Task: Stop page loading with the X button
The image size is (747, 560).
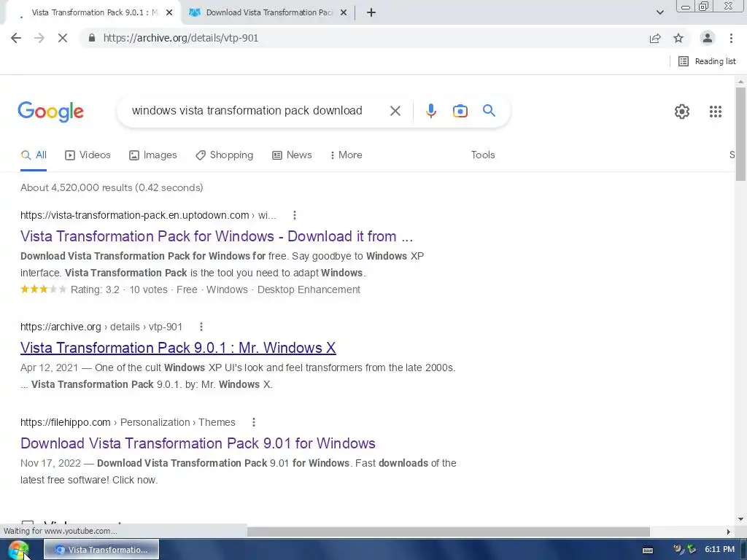Action: coord(63,38)
